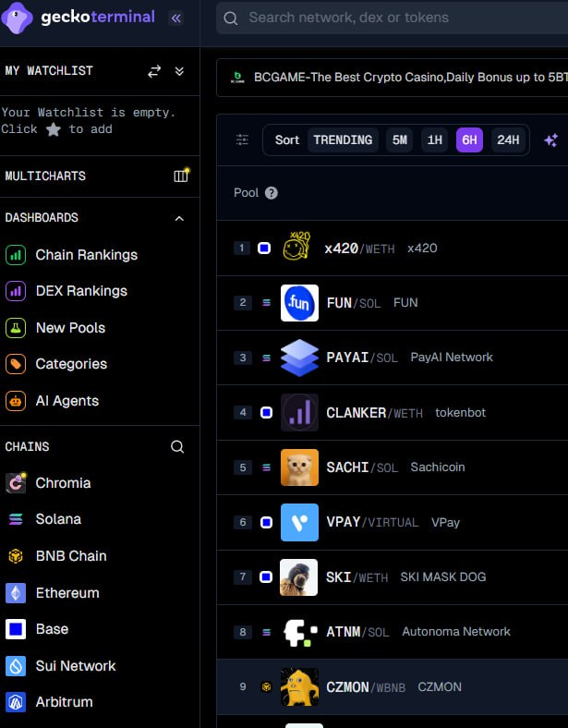This screenshot has height=728, width=568.
Task: Click the Pool column help question mark
Action: [x=271, y=193]
